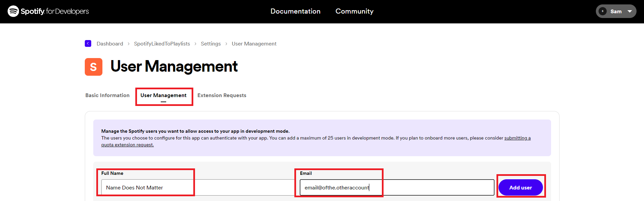644x201 pixels.
Task: Click the purple back arrow in breadcrumb
Action: 88,43
